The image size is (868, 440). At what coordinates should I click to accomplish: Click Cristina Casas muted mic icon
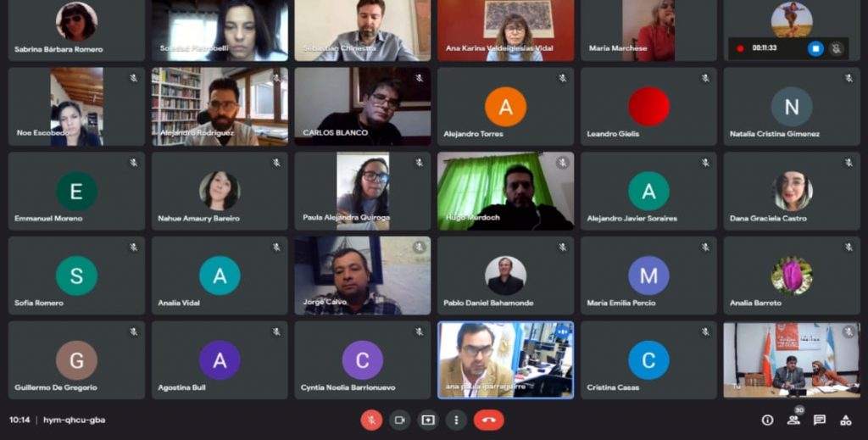tap(705, 331)
